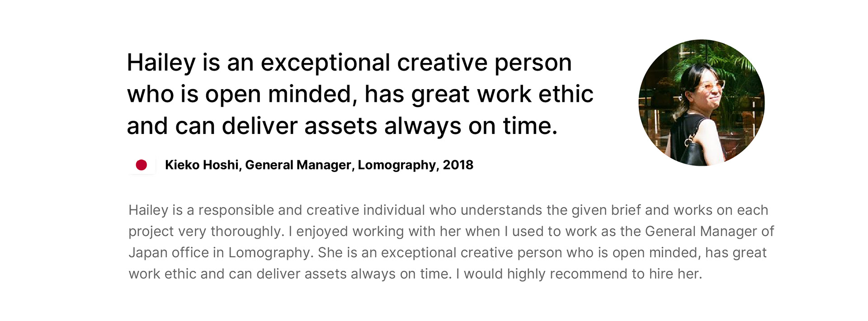
Task: Open the circular profile photo
Action: (x=701, y=103)
